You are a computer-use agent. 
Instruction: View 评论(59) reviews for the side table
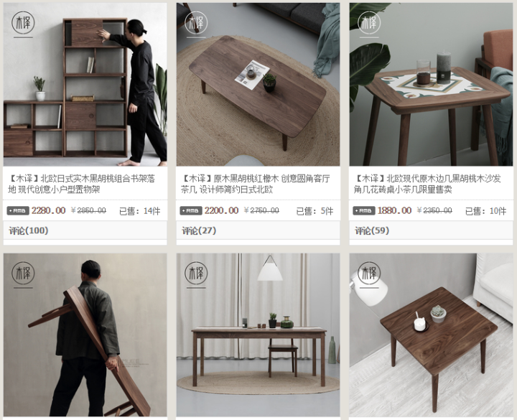(372, 230)
